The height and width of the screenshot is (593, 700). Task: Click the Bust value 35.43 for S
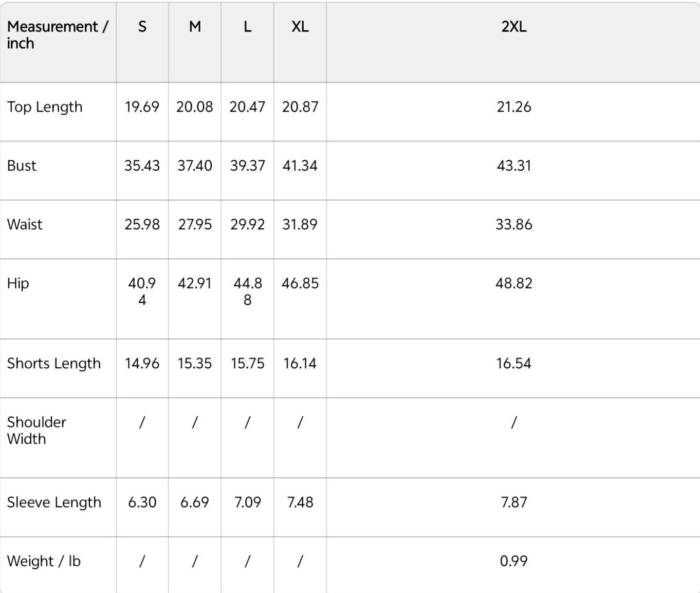(142, 166)
